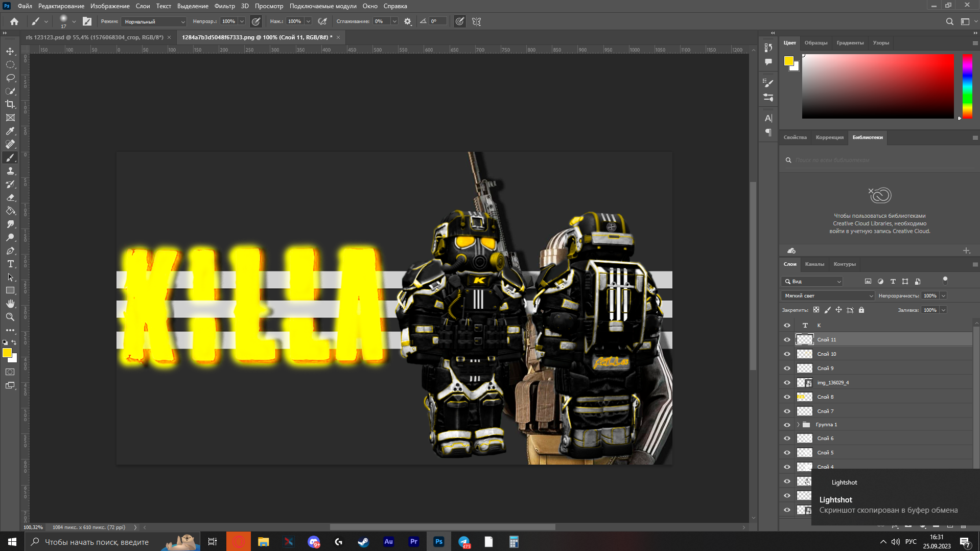980x551 pixels.
Task: Open the search icon in top right
Action: [x=949, y=21]
